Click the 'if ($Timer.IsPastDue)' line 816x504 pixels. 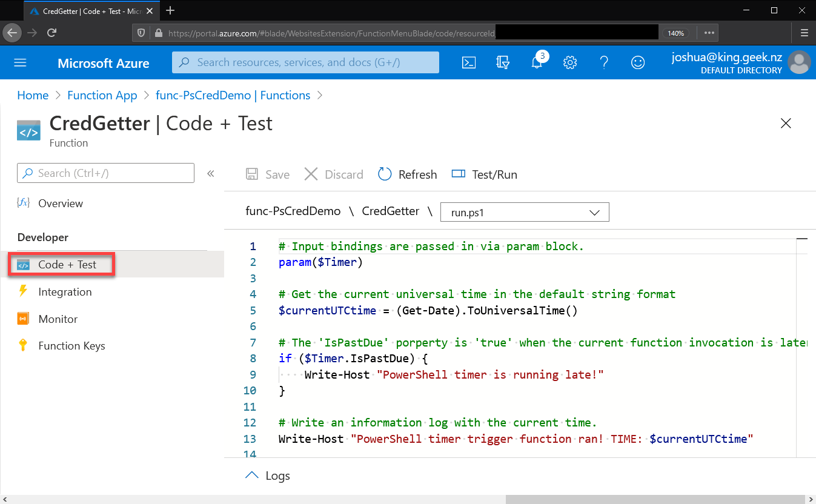[353, 359]
